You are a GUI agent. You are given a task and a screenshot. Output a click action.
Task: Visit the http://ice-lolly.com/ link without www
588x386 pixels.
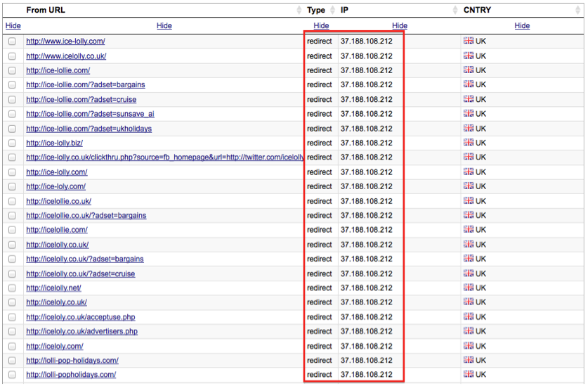click(57, 172)
